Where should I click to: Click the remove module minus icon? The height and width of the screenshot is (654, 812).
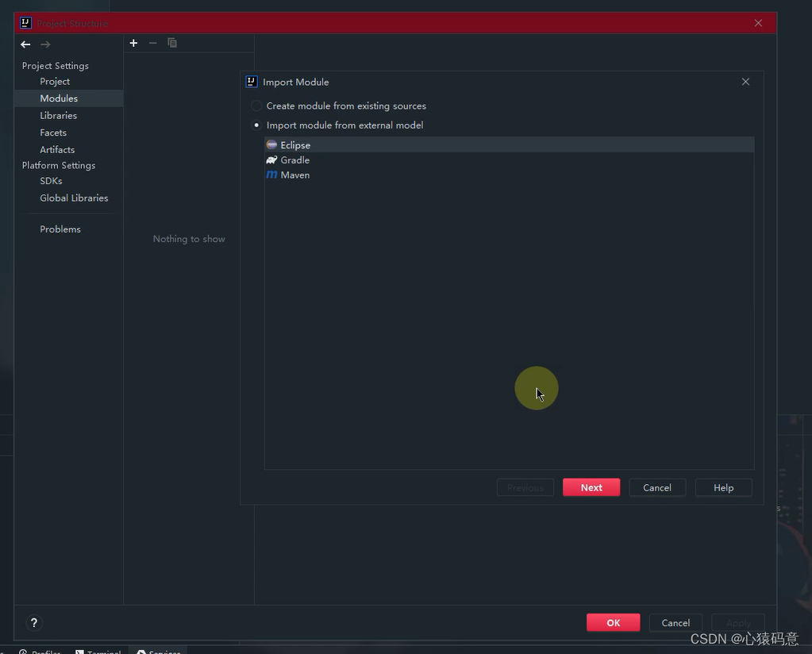pyautogui.click(x=152, y=43)
